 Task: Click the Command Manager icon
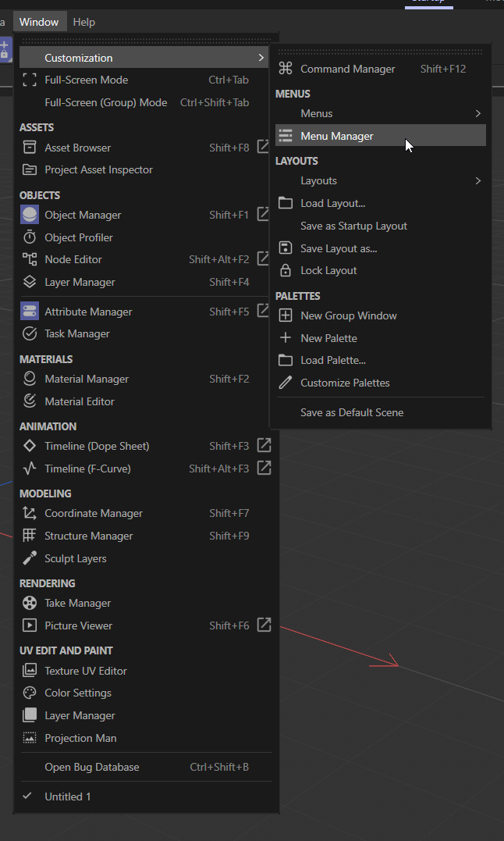coord(286,69)
